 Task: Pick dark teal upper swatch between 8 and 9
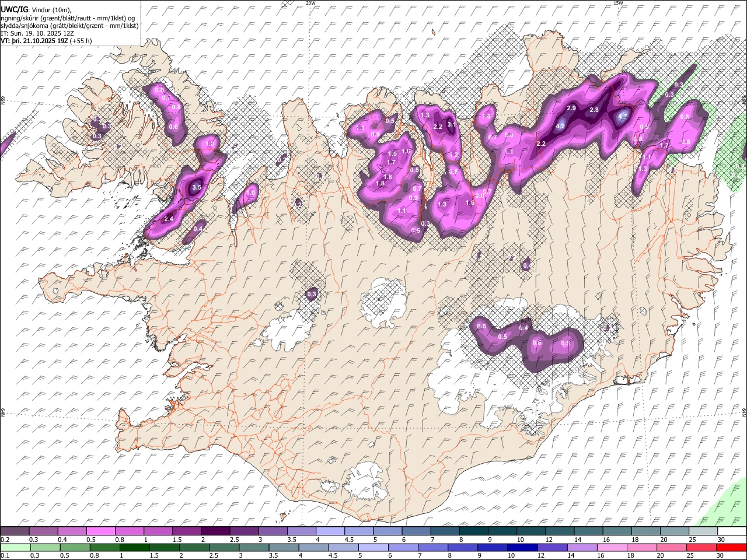coord(474,531)
